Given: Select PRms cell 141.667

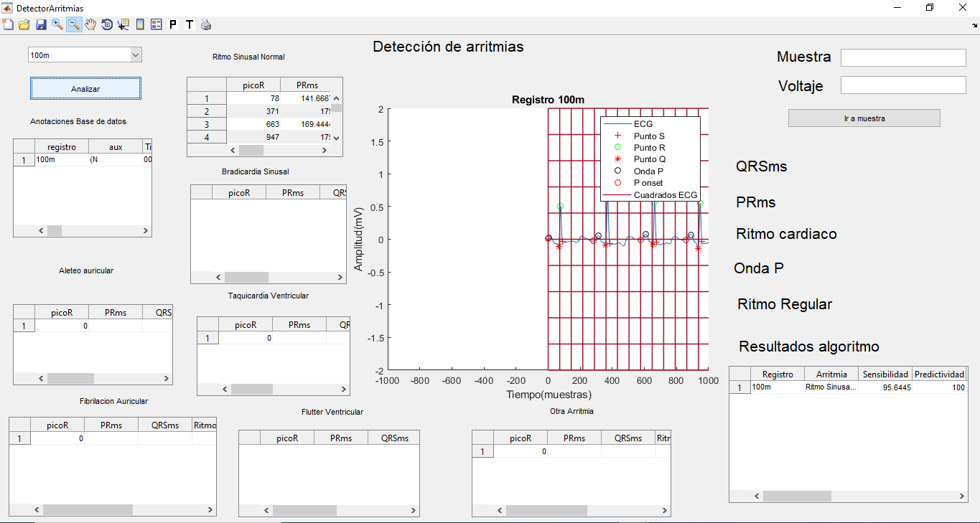Looking at the screenshot, I should tap(304, 98).
